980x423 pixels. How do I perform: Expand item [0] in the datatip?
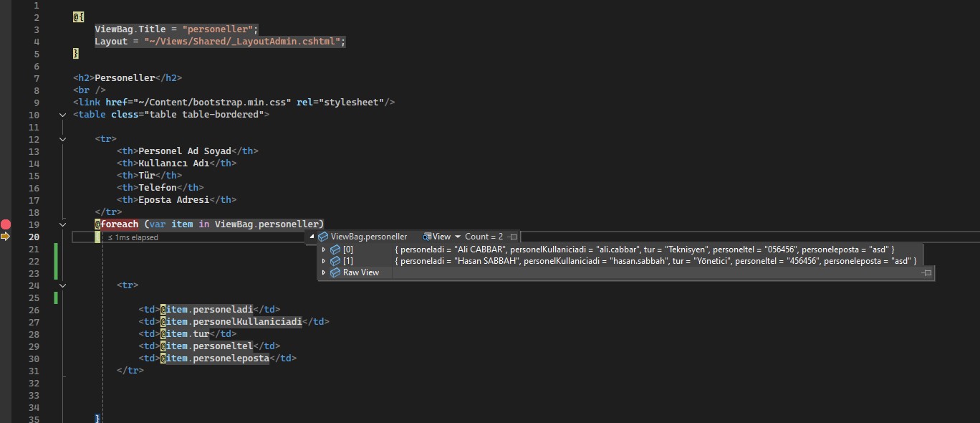click(324, 249)
